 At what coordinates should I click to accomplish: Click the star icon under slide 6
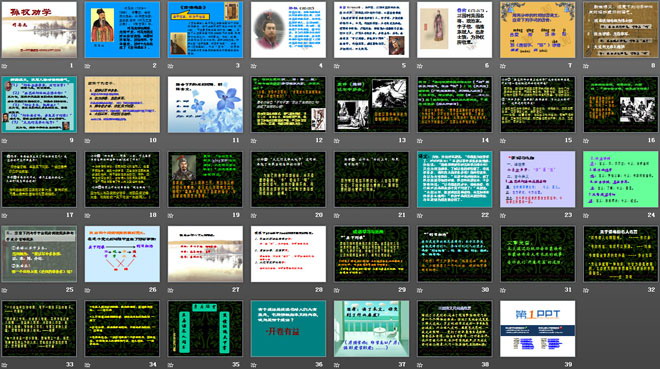pyautogui.click(x=420, y=66)
